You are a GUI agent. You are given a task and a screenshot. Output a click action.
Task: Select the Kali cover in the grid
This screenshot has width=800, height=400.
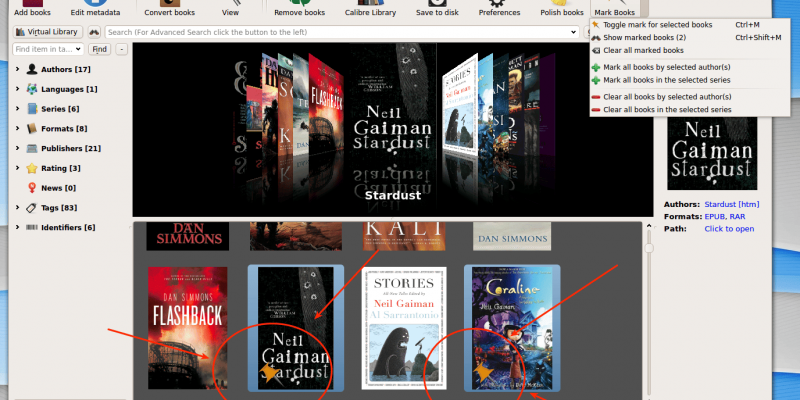pyautogui.click(x=404, y=236)
